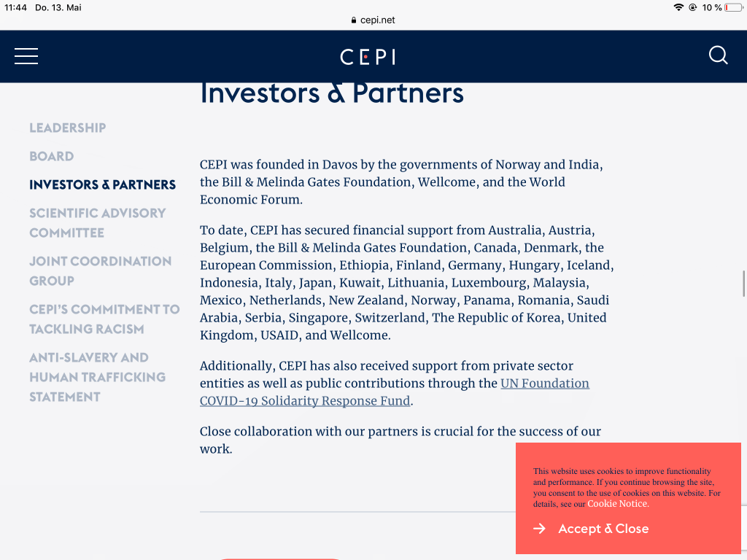Click the search magnifier icon
The width and height of the screenshot is (747, 560).
[x=718, y=55]
